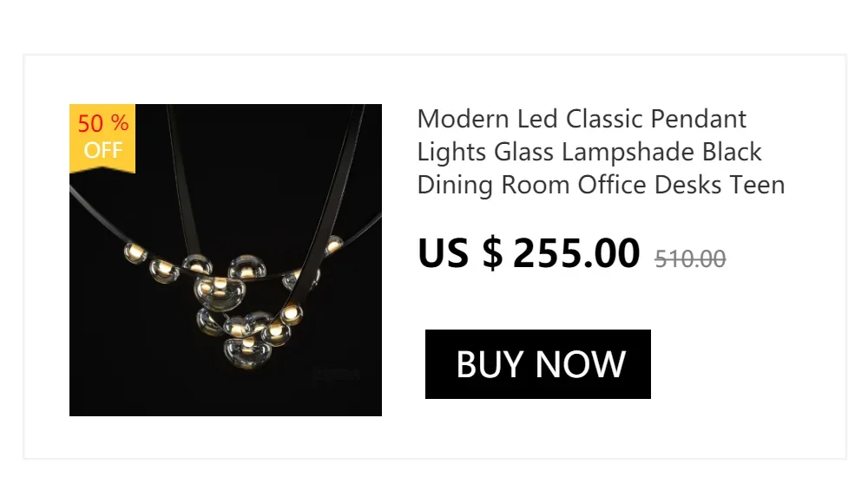Click the word 'Modern' in the product title
868x503 pixels.
pos(463,119)
